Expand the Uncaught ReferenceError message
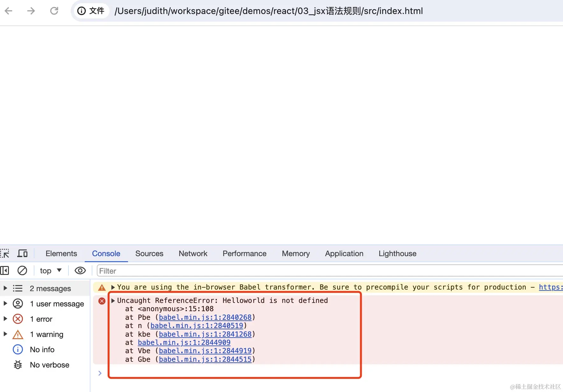Viewport: 563px width, 392px height. 113,301
